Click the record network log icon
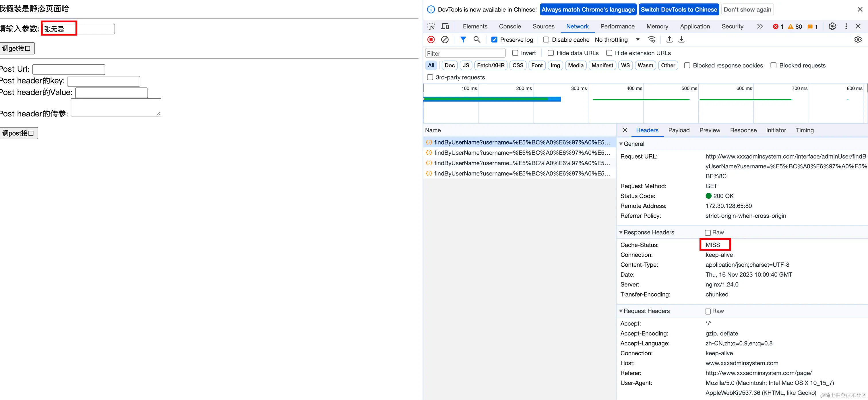This screenshot has width=868, height=400. [x=431, y=40]
